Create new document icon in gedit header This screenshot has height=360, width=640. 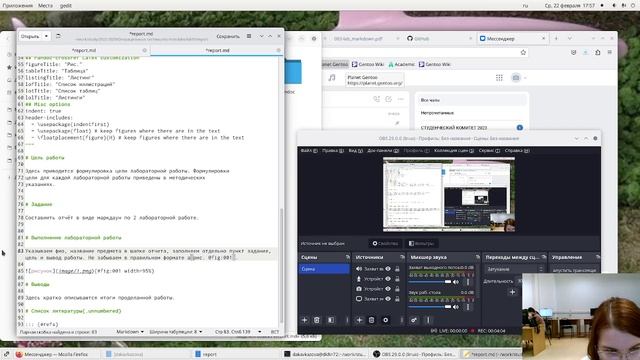58,36
